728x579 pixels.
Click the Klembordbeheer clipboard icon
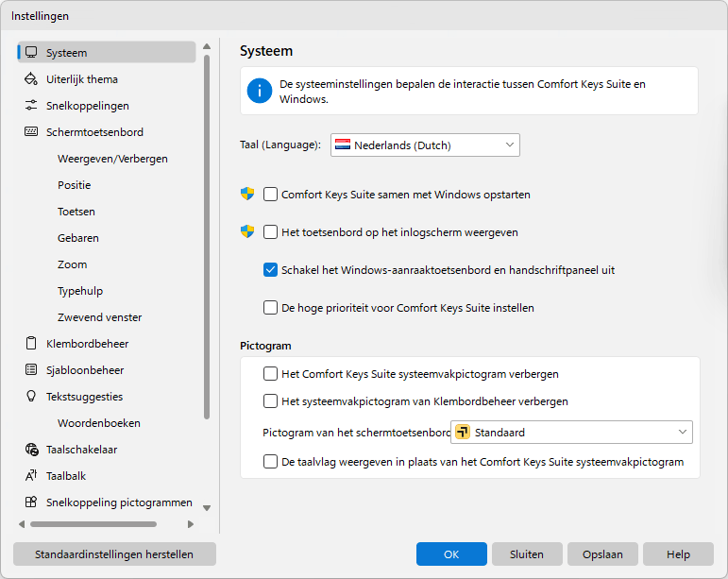click(x=31, y=344)
